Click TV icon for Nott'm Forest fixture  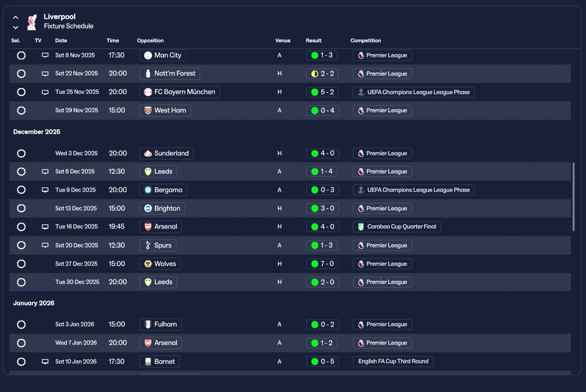(x=45, y=74)
